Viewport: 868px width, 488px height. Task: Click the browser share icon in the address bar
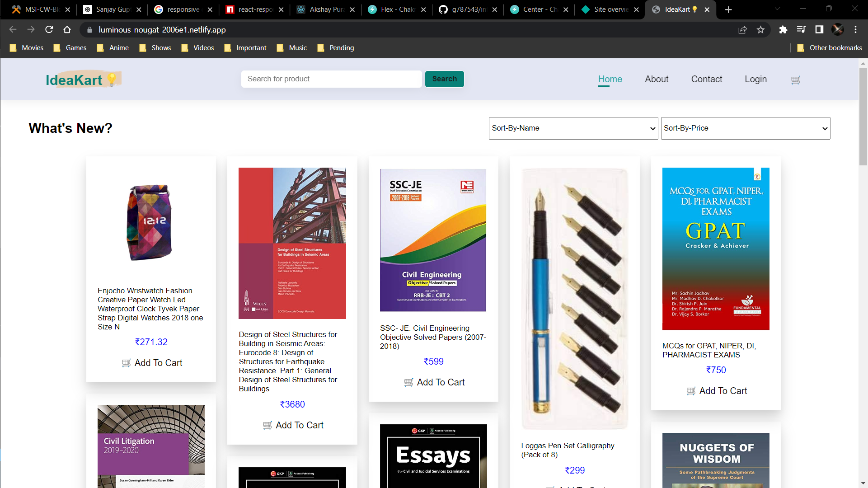pyautogui.click(x=742, y=30)
